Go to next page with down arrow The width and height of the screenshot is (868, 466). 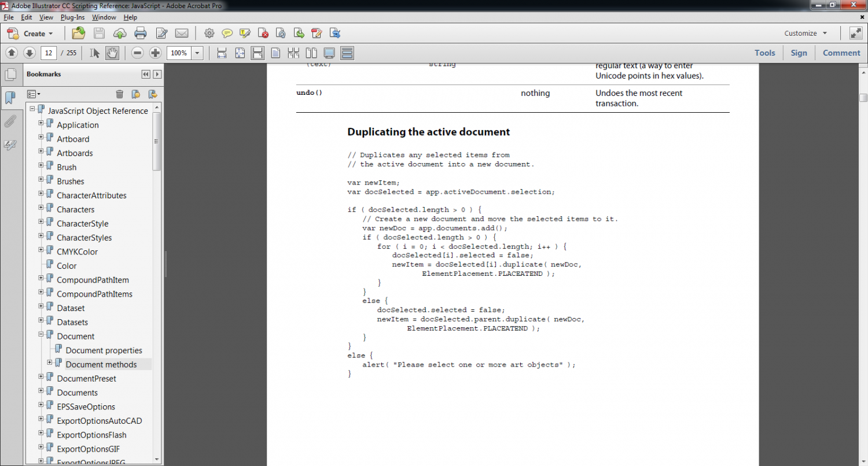(30, 53)
